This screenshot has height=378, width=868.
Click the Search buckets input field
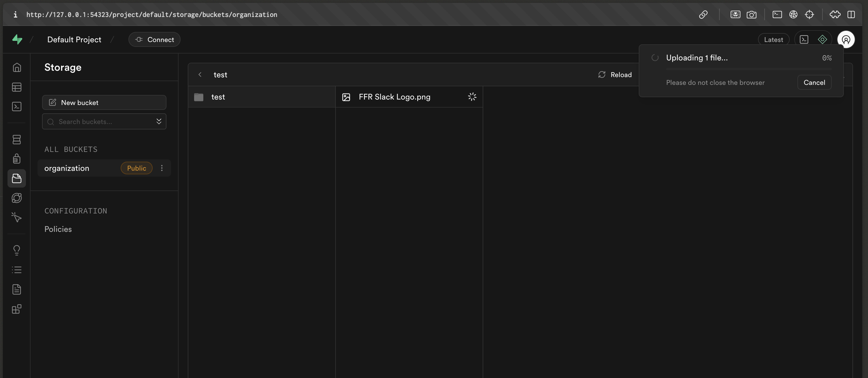pyautogui.click(x=101, y=121)
